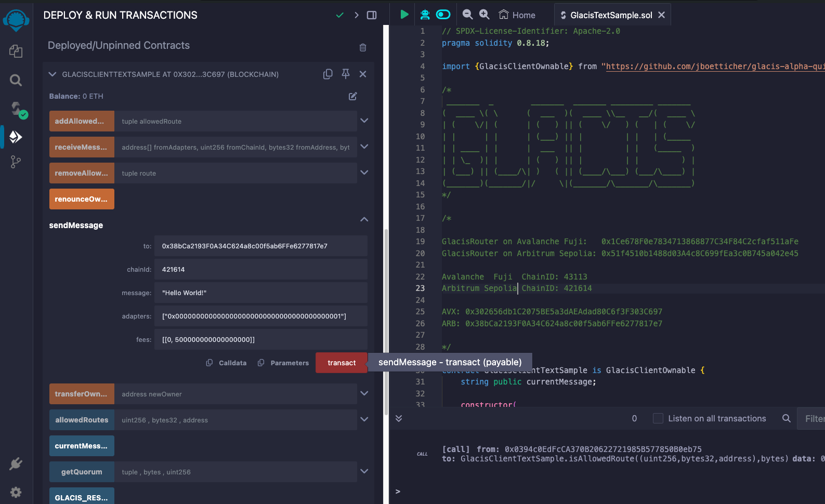Click the 'to' address input field
The width and height of the screenshot is (825, 504).
tap(261, 246)
